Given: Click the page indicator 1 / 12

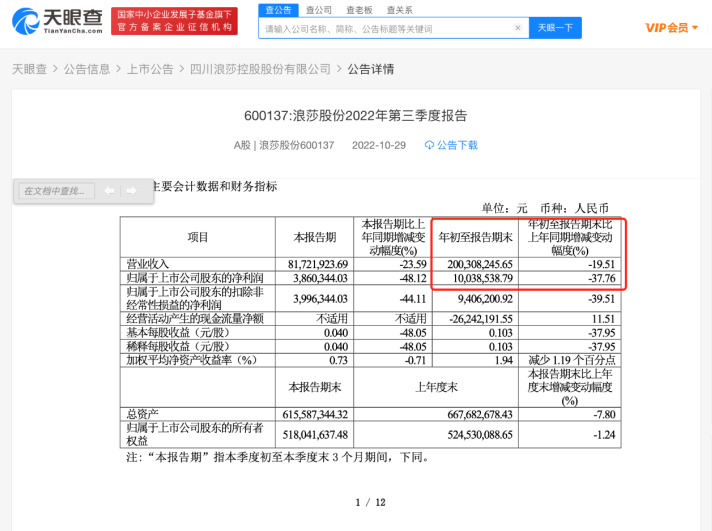Looking at the screenshot, I should 370,502.
